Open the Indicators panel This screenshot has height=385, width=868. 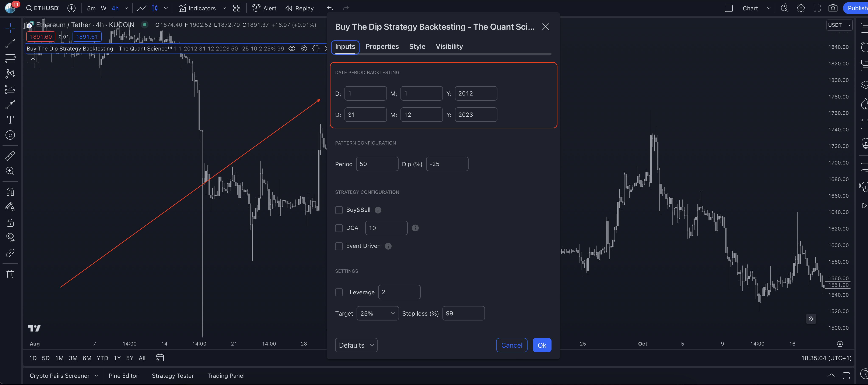point(197,8)
